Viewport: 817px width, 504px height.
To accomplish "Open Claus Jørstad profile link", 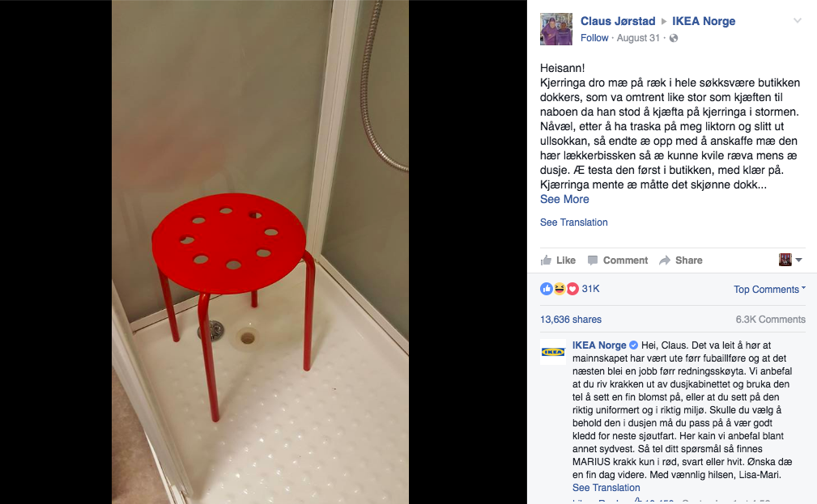I will pos(618,21).
